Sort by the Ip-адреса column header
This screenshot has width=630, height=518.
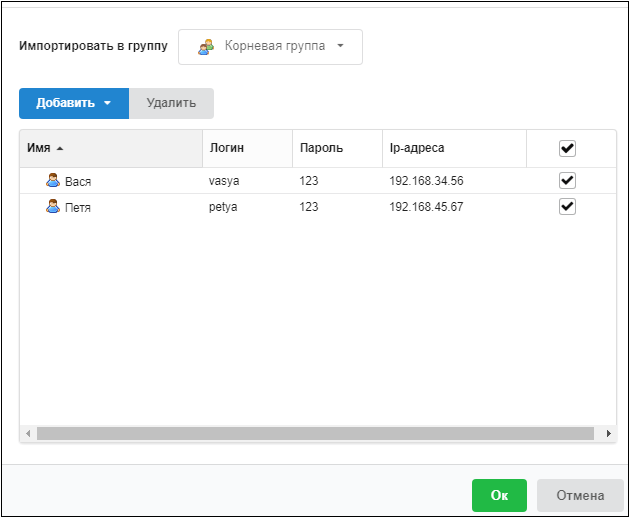[x=454, y=148]
